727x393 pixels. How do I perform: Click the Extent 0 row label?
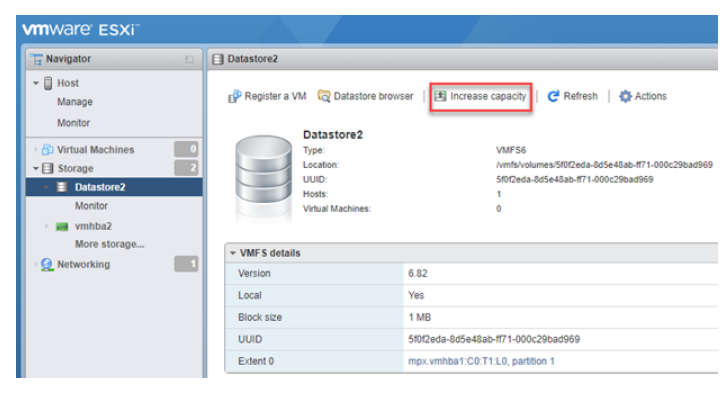click(x=256, y=361)
